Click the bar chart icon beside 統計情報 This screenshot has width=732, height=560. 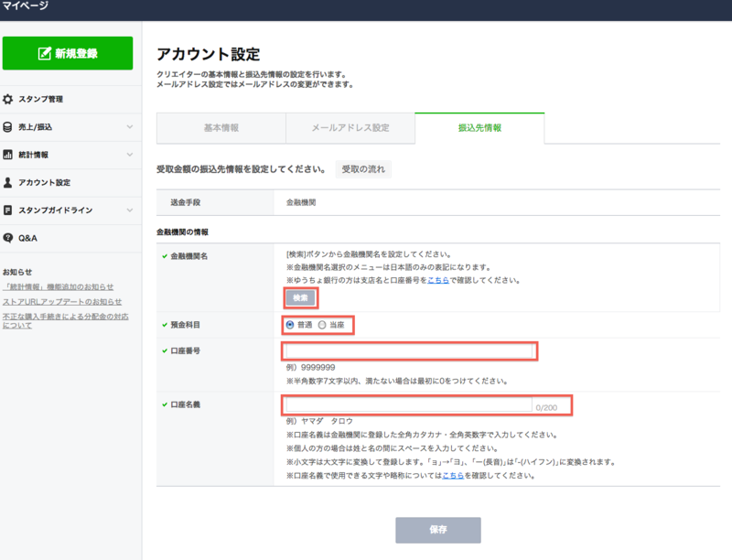click(x=7, y=155)
